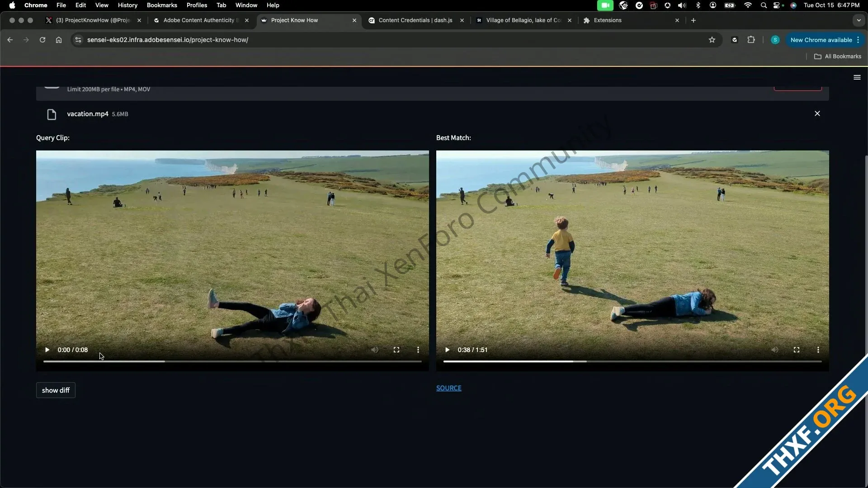868x488 pixels.
Task: Open more options on Query Clip video
Action: (418, 350)
